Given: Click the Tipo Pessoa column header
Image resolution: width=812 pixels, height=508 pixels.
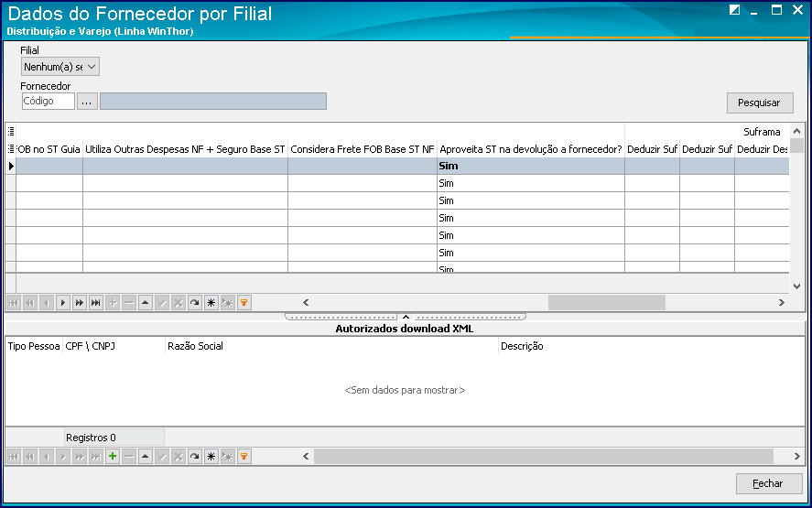Looking at the screenshot, I should coord(34,346).
